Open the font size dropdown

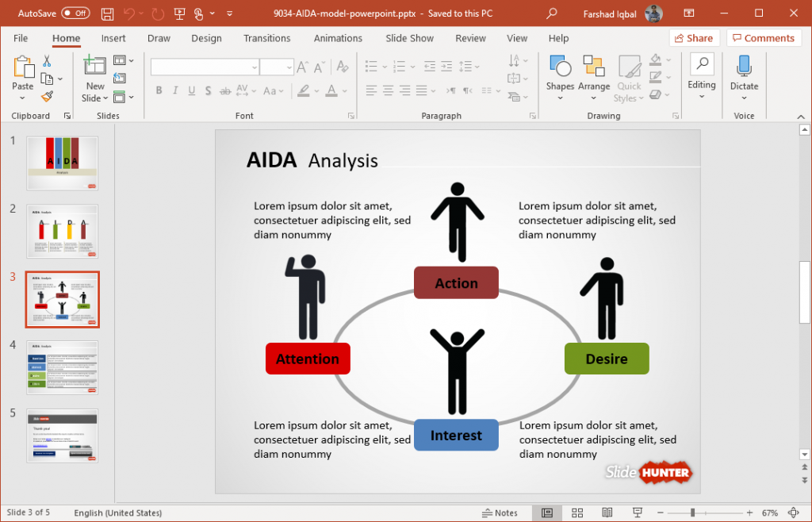[x=276, y=67]
